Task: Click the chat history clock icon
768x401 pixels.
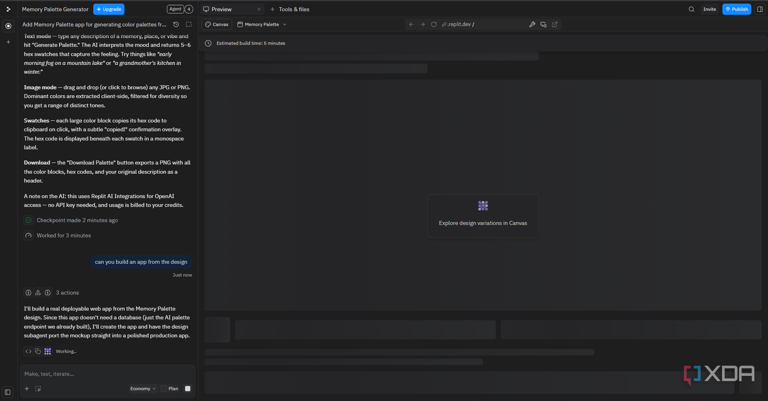Action: 176,24
